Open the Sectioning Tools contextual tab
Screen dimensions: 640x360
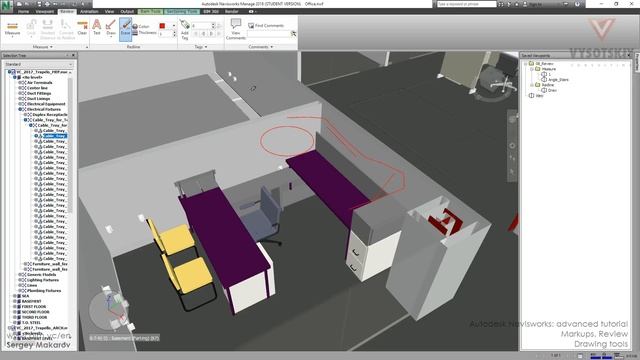(182, 11)
